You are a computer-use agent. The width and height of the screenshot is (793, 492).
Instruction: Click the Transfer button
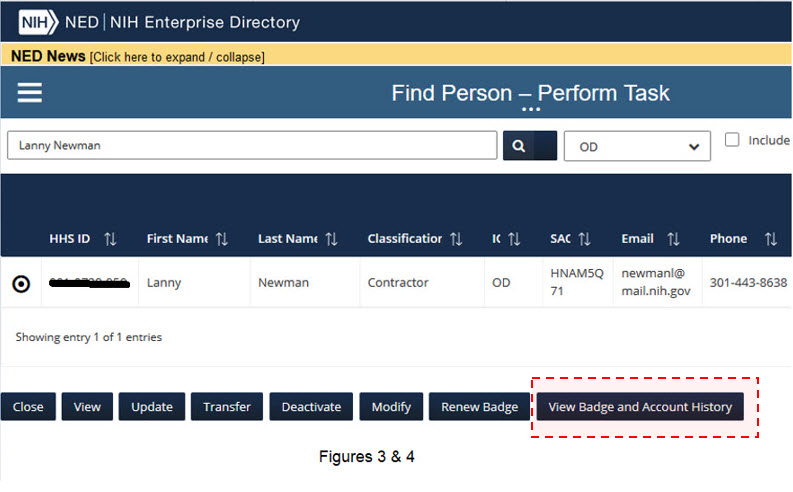226,407
